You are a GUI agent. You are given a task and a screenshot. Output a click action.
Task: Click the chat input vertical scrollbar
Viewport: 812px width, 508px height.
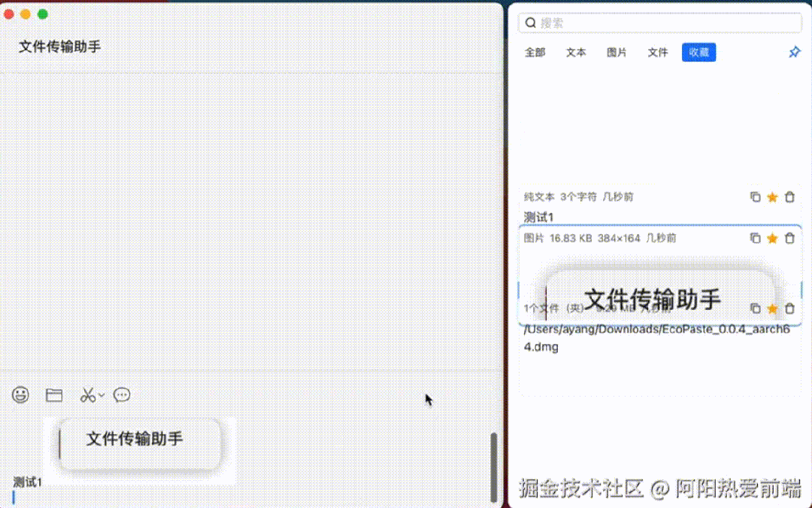[x=493, y=467]
